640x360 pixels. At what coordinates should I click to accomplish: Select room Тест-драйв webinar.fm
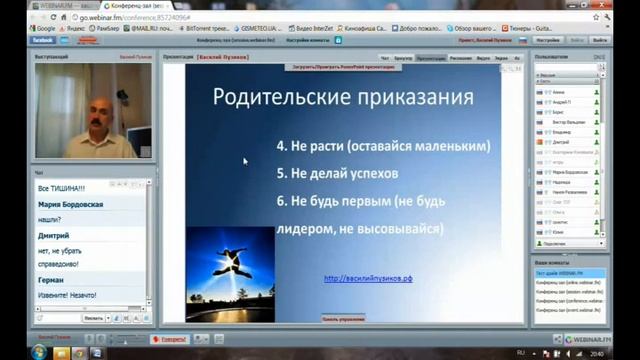tap(570, 273)
